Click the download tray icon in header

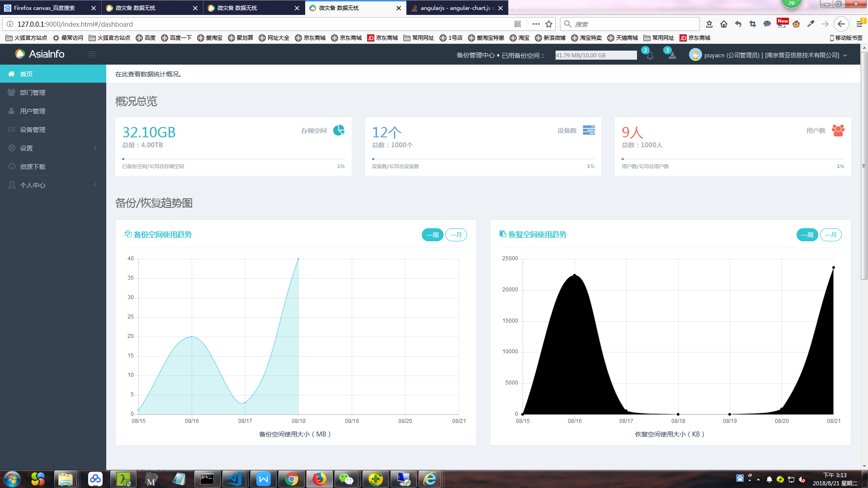point(672,56)
